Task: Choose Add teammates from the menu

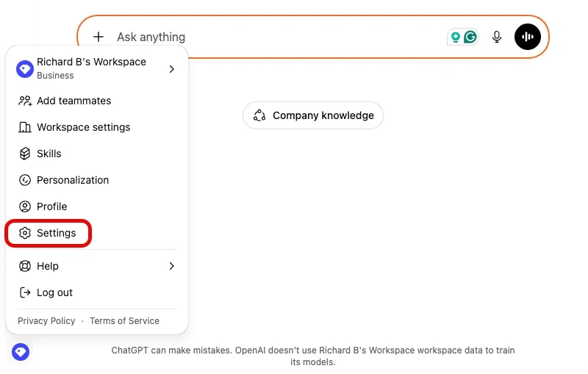Action: (x=97, y=101)
